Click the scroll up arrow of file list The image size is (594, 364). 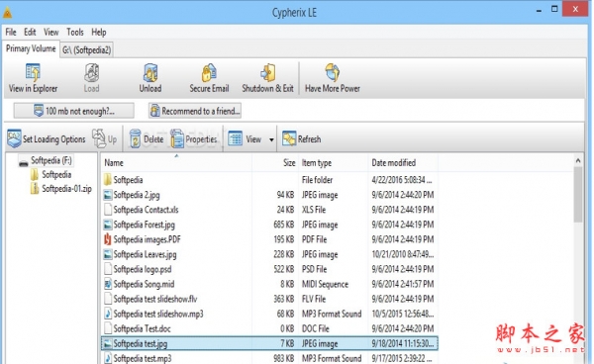578,161
